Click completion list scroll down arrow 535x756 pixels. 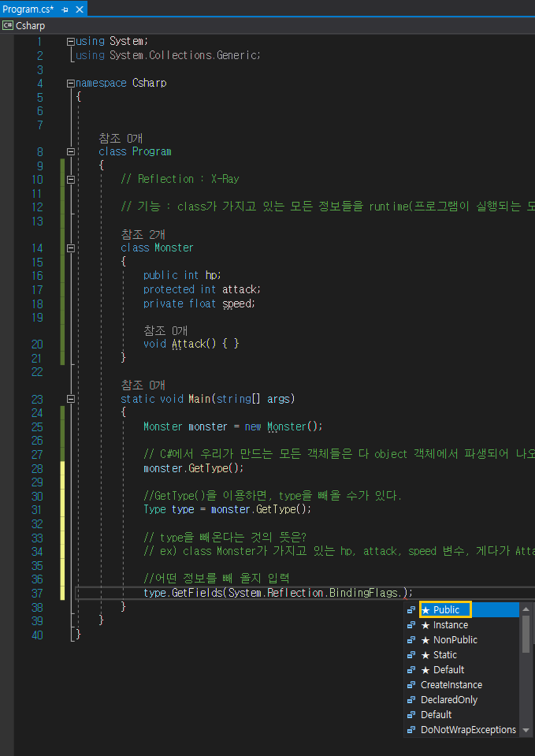point(526,731)
